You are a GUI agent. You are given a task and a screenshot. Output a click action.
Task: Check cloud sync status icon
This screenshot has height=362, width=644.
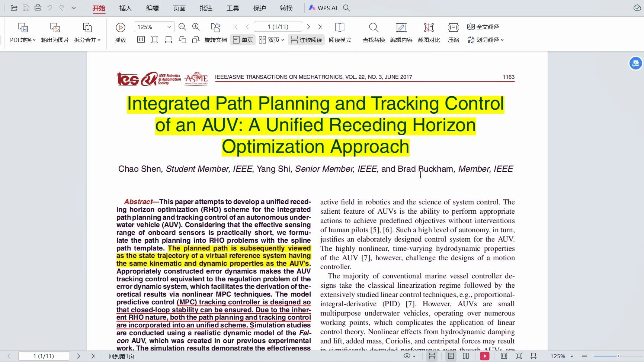pos(637,8)
